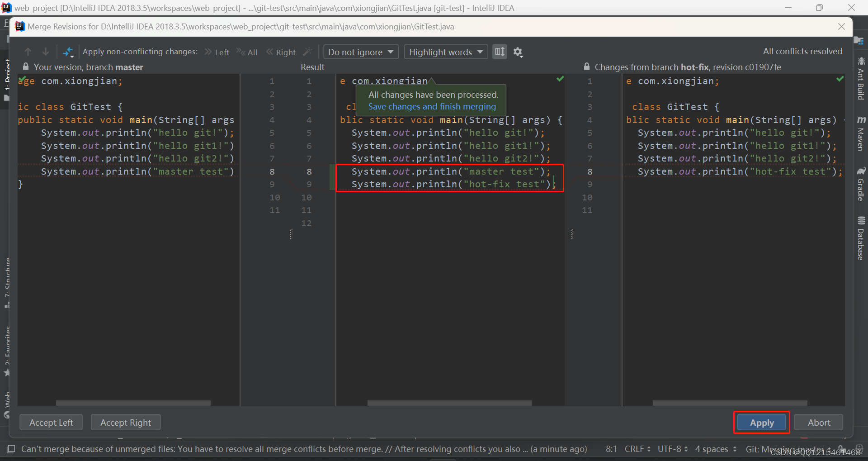Click 'Save changes and finish merging' link
The width and height of the screenshot is (868, 461).
click(432, 106)
